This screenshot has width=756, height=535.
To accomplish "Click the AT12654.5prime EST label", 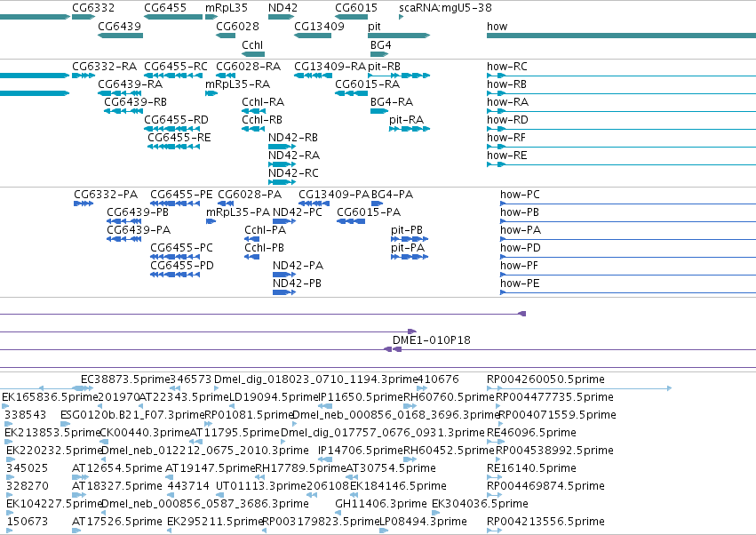I will point(117,468).
